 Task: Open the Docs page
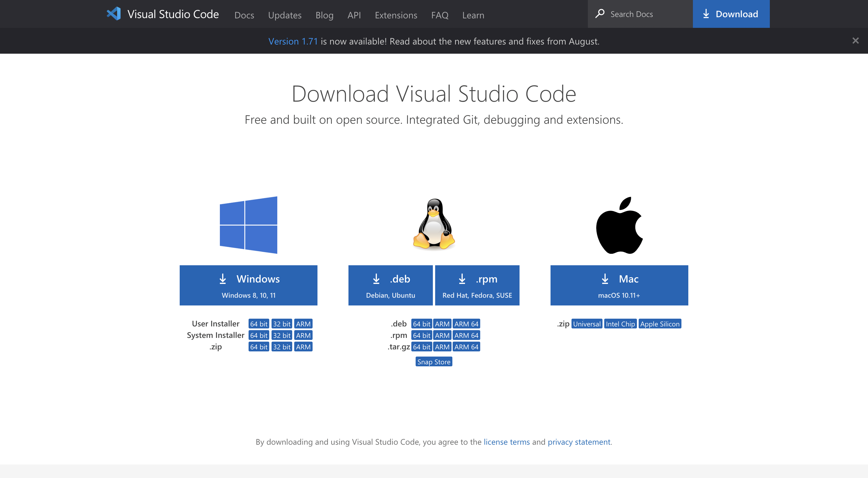click(244, 15)
